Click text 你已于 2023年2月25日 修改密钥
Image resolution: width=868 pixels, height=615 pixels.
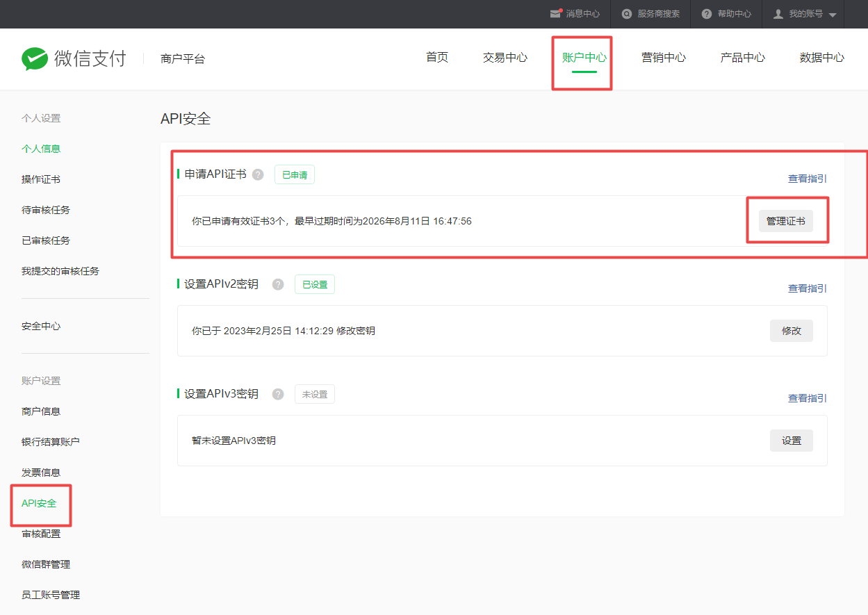click(x=284, y=331)
